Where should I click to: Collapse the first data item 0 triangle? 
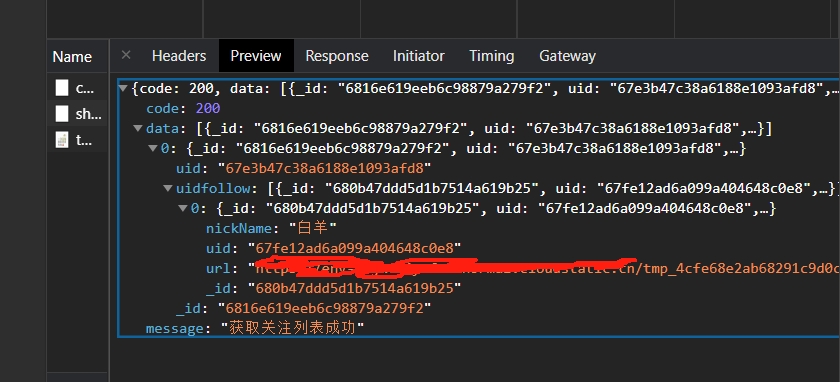pos(153,149)
